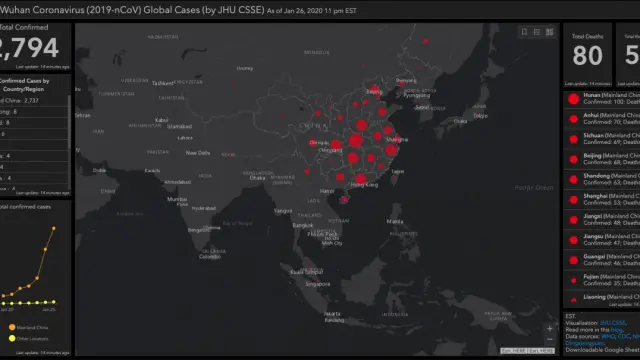Image resolution: width=640 pixels, height=360 pixels.
Task: Select the Liaoning red marker in list
Action: [x=573, y=300]
